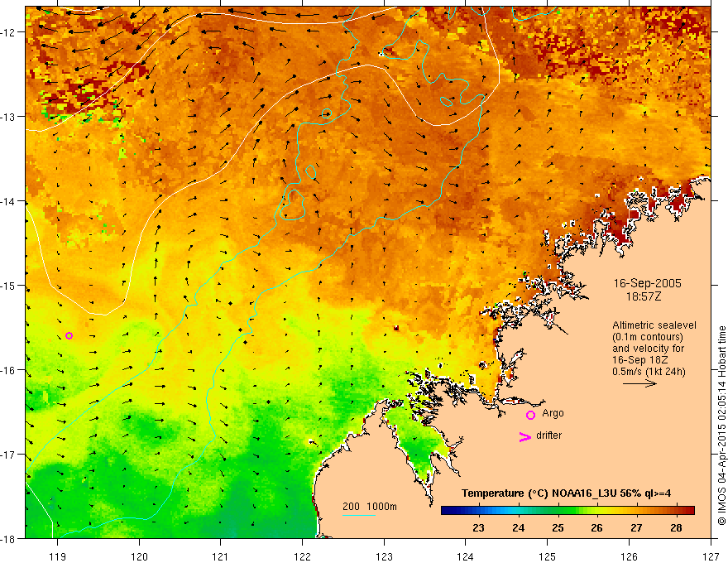Click the 28 colorbar tick label
Screen dimensions: 728x563
(677, 527)
